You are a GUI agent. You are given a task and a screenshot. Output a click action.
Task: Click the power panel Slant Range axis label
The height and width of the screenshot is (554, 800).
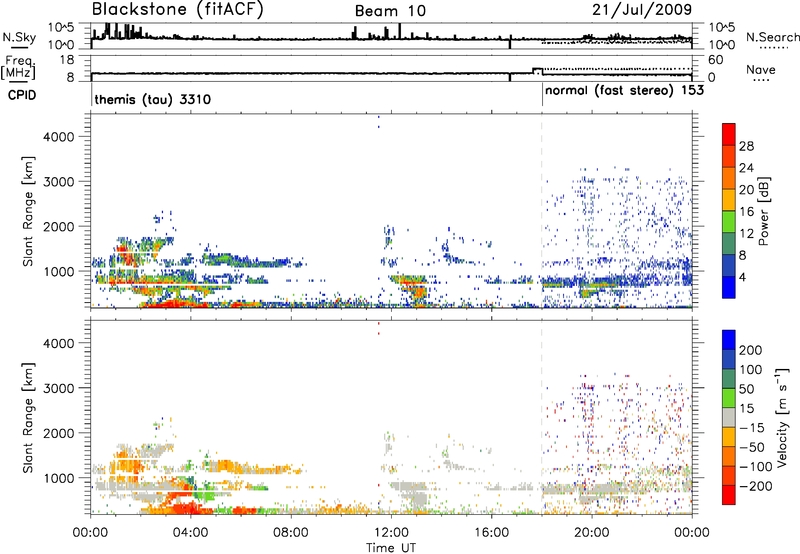click(28, 211)
